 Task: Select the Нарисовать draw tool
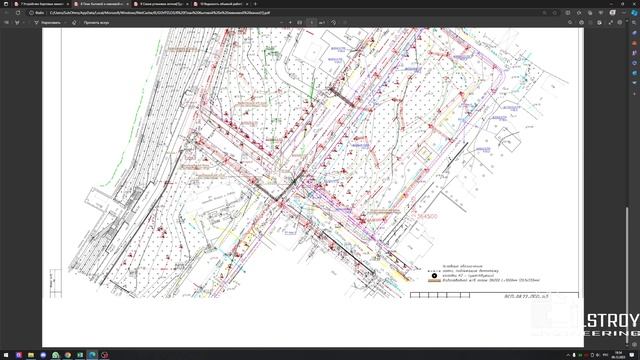pyautogui.click(x=48, y=22)
